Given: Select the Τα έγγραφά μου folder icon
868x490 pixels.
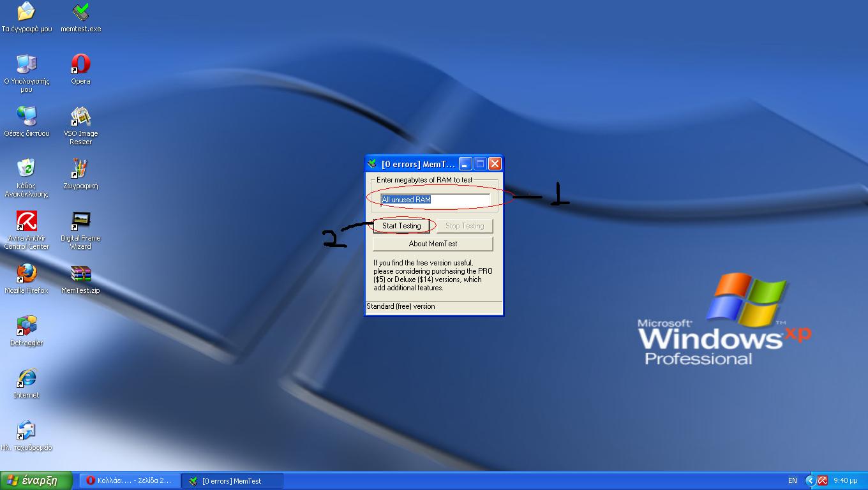Looking at the screenshot, I should pos(27,17).
